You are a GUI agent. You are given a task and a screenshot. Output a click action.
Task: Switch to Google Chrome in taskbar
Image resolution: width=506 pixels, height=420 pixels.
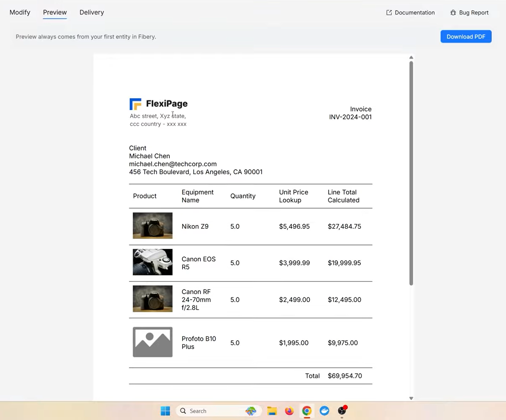tap(306, 411)
